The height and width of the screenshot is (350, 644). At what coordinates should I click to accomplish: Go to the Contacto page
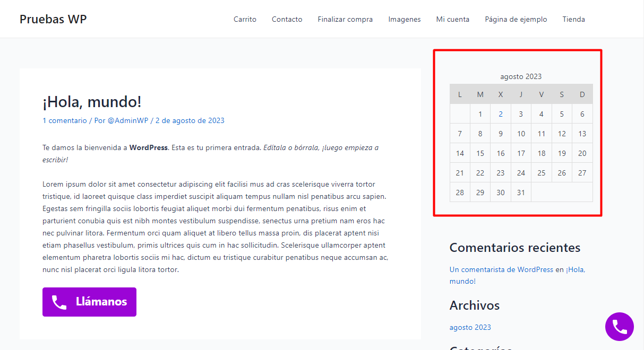(287, 19)
